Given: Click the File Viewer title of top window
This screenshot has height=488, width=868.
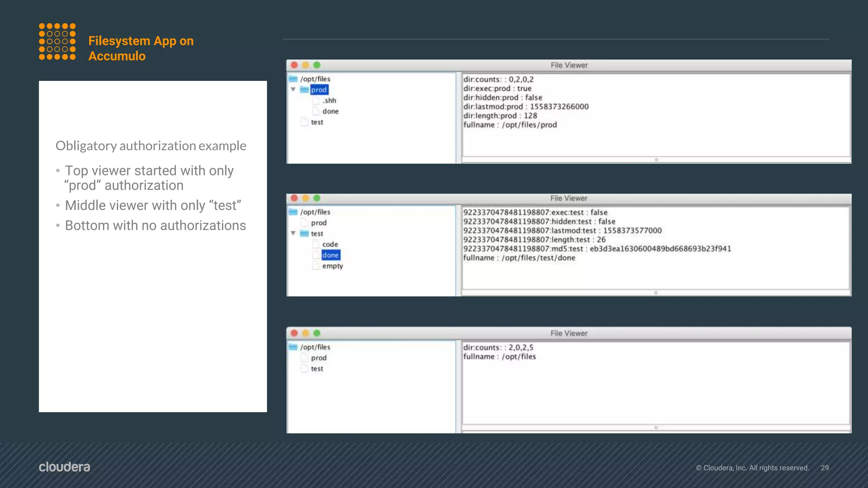Looking at the screenshot, I should pos(569,65).
